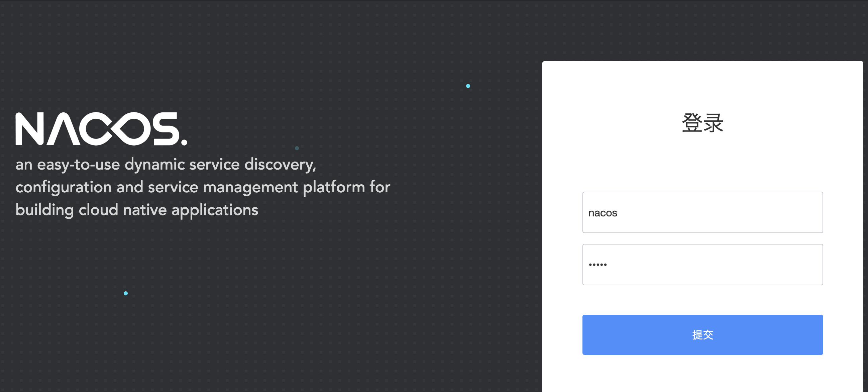Click the blue dot near the tagline
Viewport: 868px width, 392px height.
296,148
